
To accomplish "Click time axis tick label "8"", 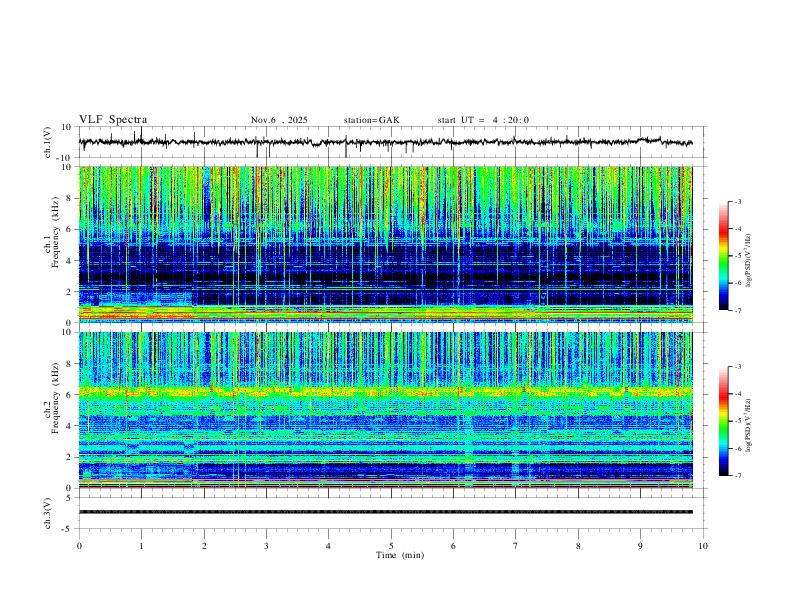I will tap(578, 546).
